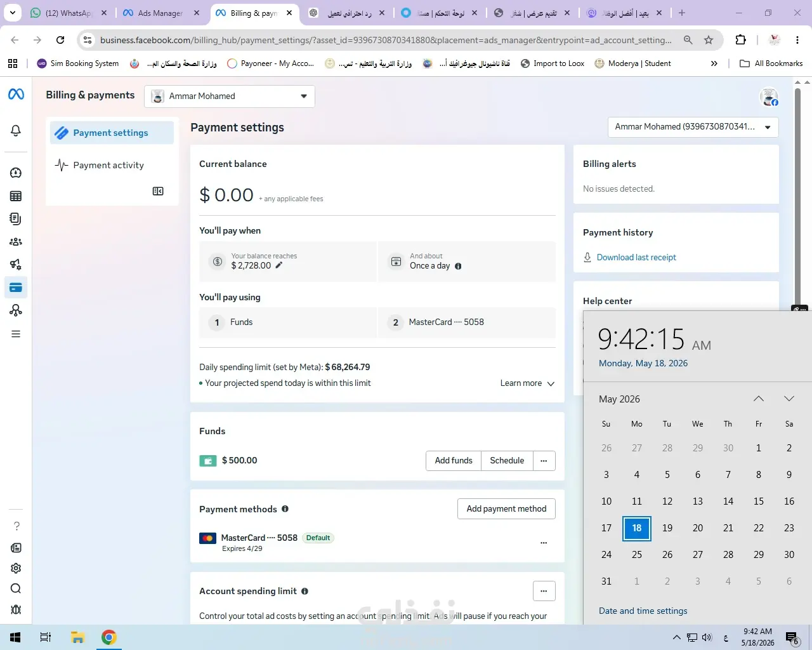Open the campaigns table icon in sidebar
The height and width of the screenshot is (650, 812).
point(16,196)
